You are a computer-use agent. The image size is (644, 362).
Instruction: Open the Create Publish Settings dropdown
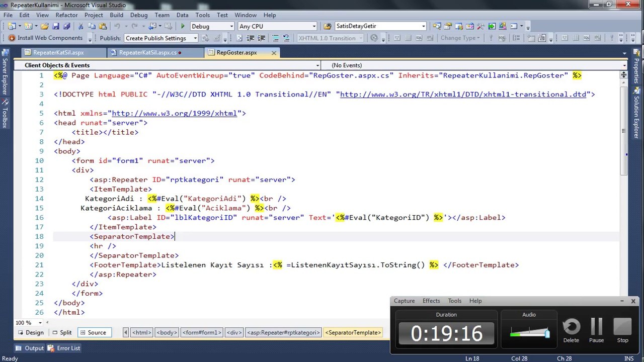195,38
